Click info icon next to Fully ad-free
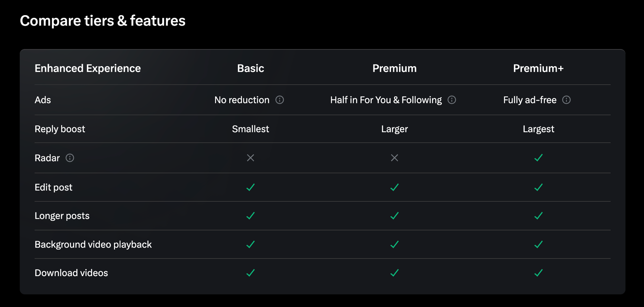Viewport: 644px width, 307px height. pyautogui.click(x=566, y=100)
